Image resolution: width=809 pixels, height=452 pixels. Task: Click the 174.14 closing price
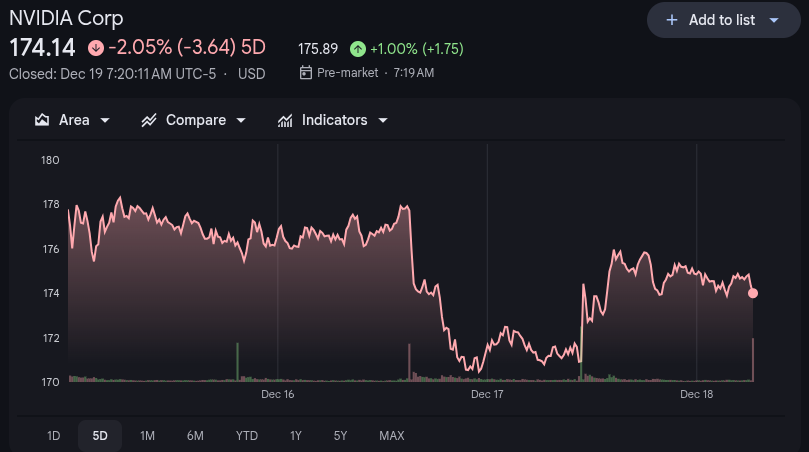(x=42, y=48)
